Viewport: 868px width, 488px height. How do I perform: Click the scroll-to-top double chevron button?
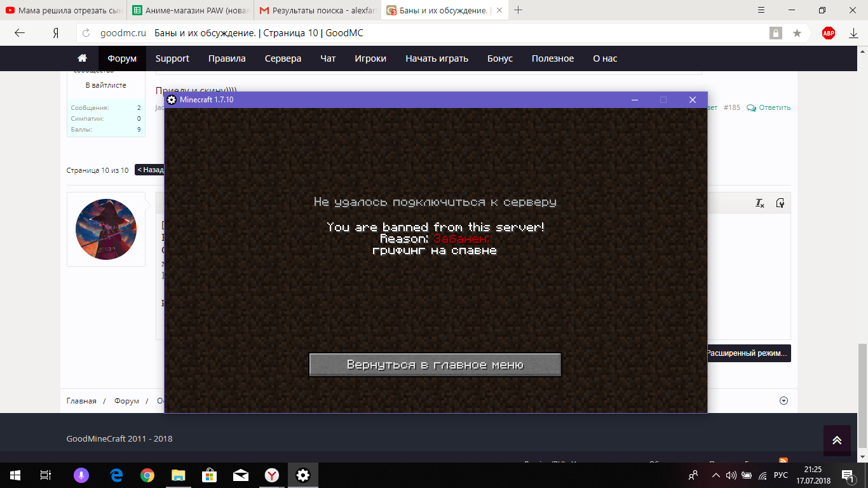(837, 440)
